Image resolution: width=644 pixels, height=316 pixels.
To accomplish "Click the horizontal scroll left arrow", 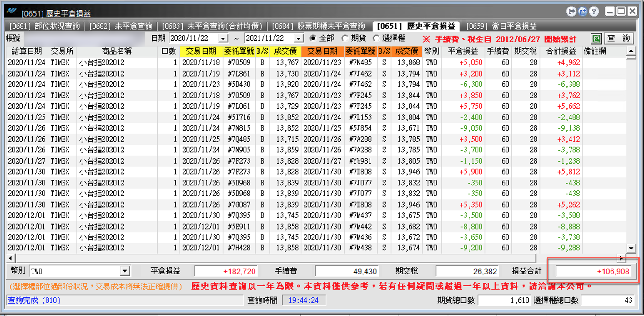I will point(11,258).
